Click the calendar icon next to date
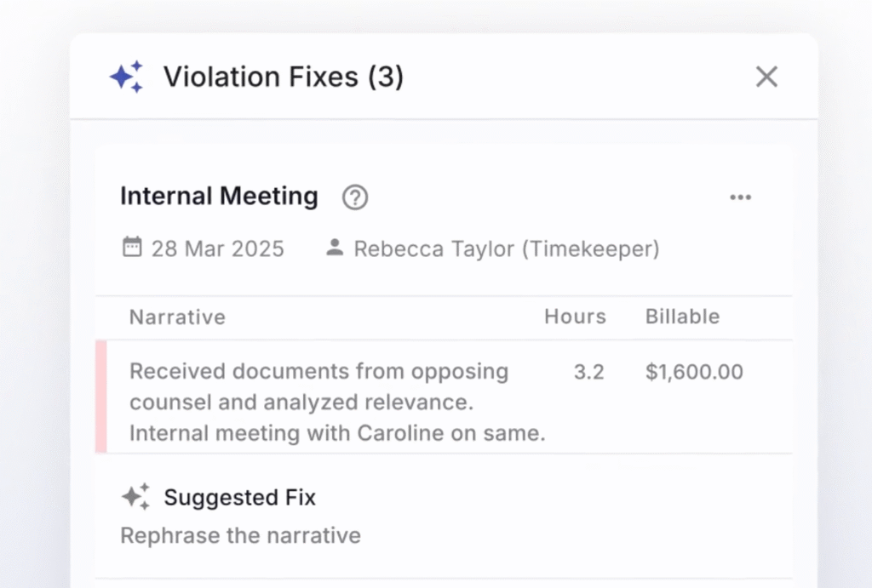The height and width of the screenshot is (588, 872). 132,248
